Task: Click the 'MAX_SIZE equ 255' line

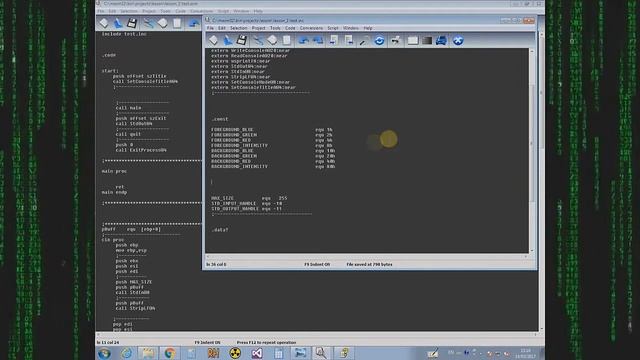Action: (249, 198)
